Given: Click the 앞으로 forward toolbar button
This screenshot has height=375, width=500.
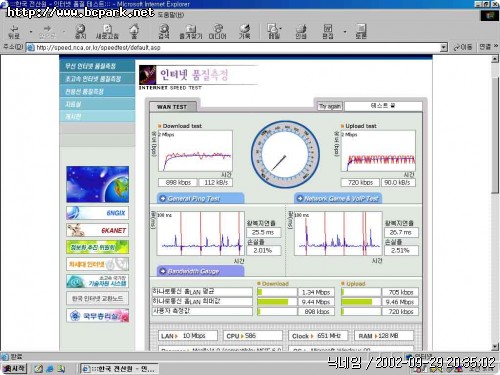Looking at the screenshot, I should [x=47, y=32].
